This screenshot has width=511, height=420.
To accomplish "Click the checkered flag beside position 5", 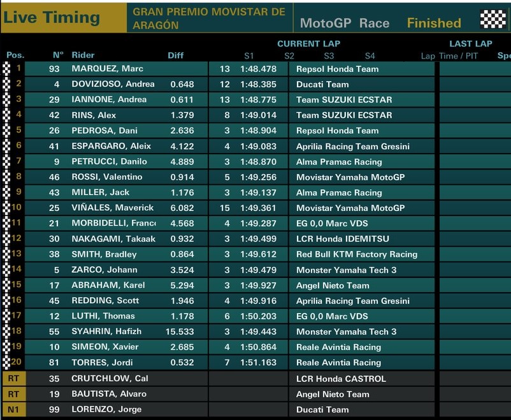I will tap(8, 131).
